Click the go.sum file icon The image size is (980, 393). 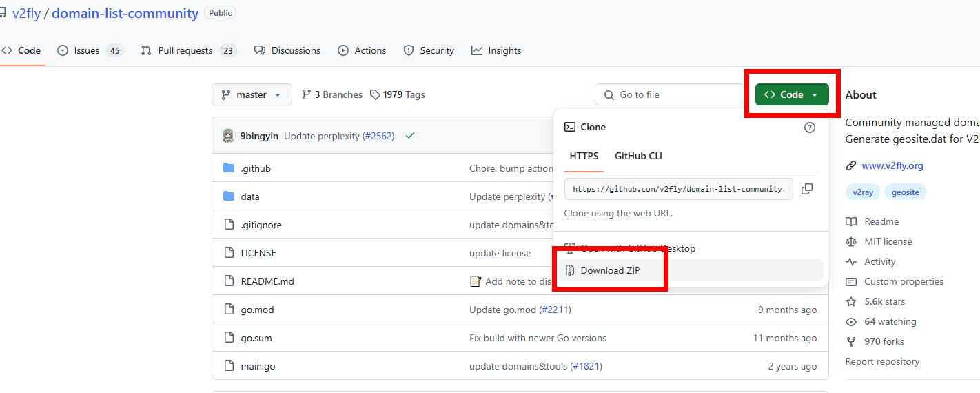coord(229,338)
